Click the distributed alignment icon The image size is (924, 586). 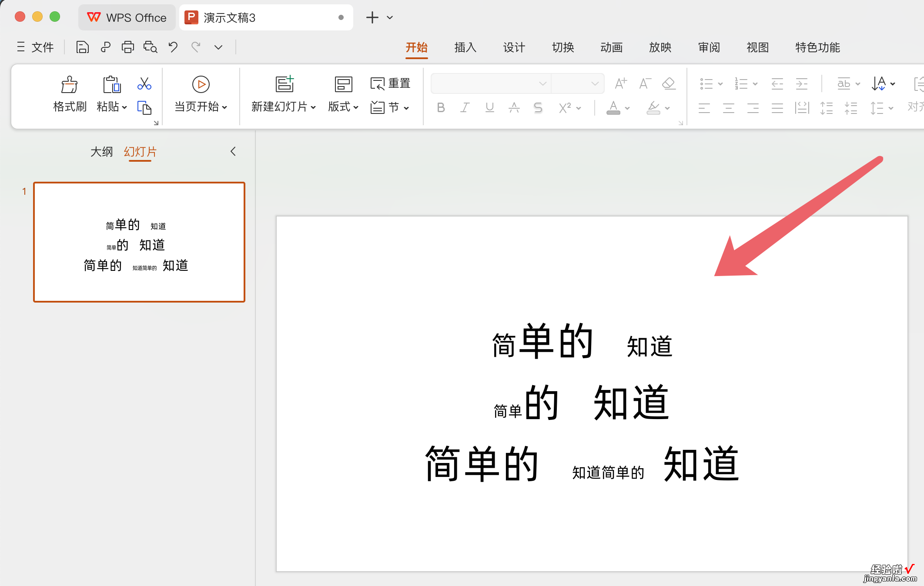pos(802,108)
